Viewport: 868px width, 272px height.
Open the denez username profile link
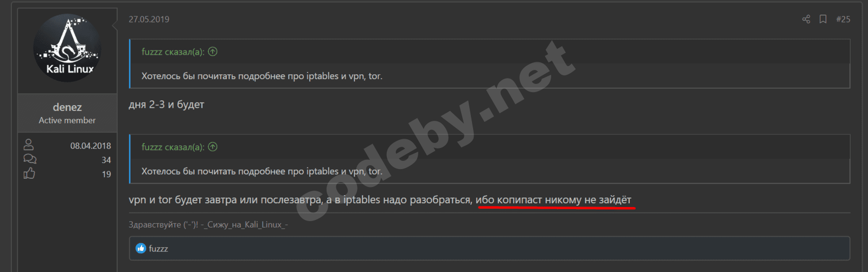tap(67, 107)
